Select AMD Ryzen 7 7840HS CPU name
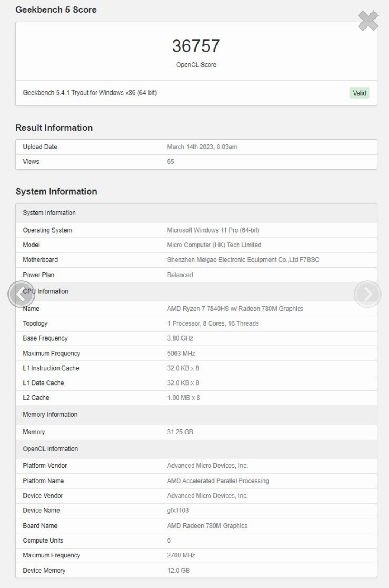The width and height of the screenshot is (389, 588). tap(235, 309)
